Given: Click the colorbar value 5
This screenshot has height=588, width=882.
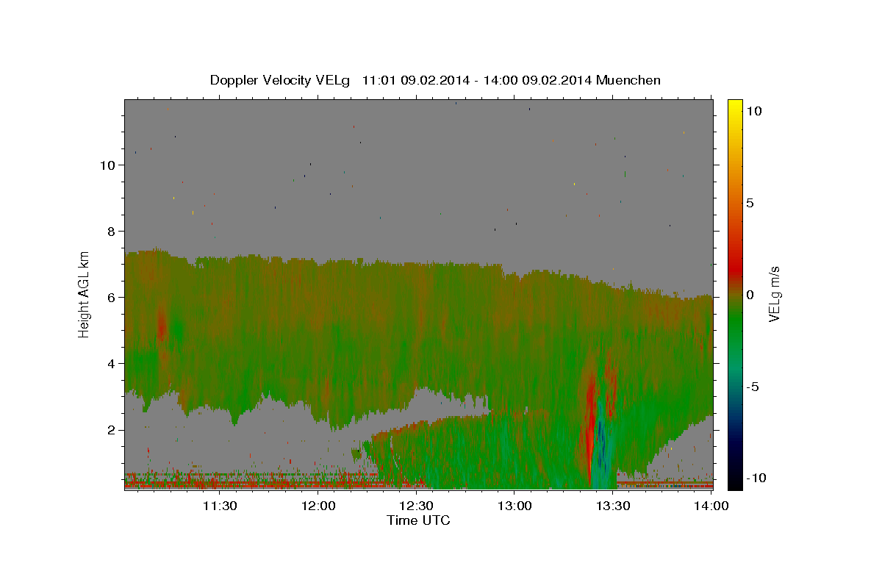Looking at the screenshot, I should tap(751, 203).
